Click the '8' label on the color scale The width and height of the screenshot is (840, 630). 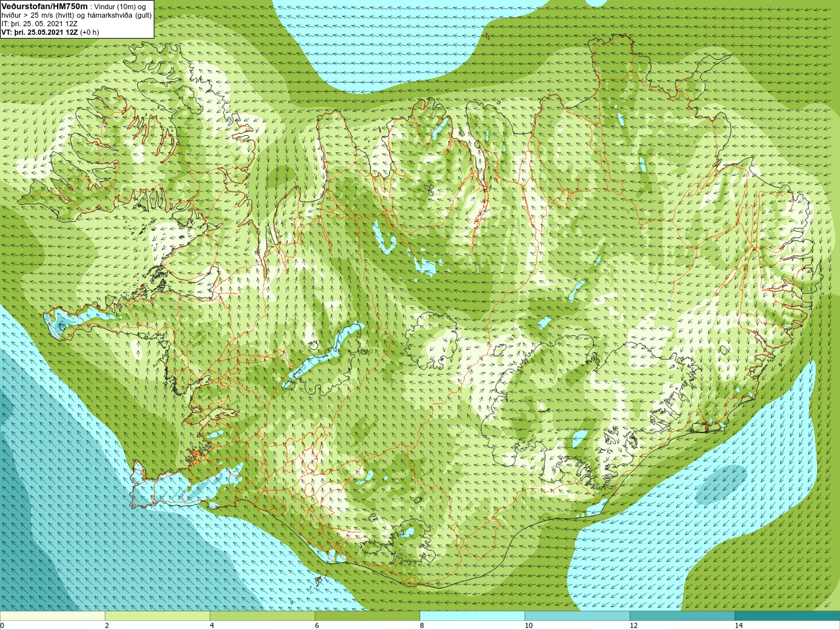(x=422, y=625)
